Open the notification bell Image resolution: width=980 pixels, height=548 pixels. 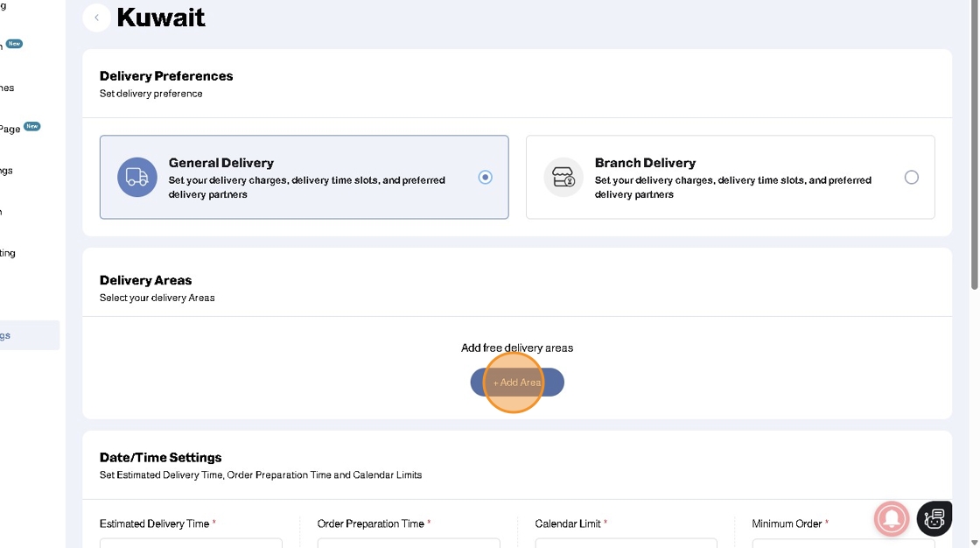coord(892,519)
